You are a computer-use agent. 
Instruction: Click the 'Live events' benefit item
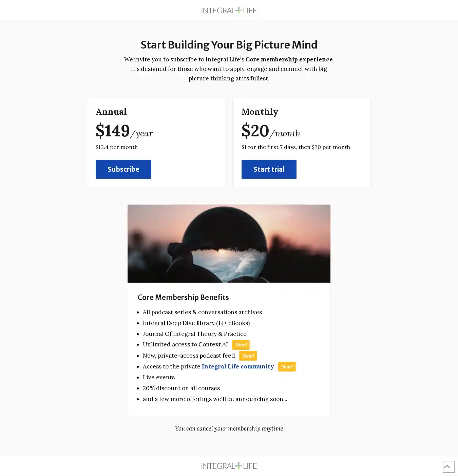159,377
